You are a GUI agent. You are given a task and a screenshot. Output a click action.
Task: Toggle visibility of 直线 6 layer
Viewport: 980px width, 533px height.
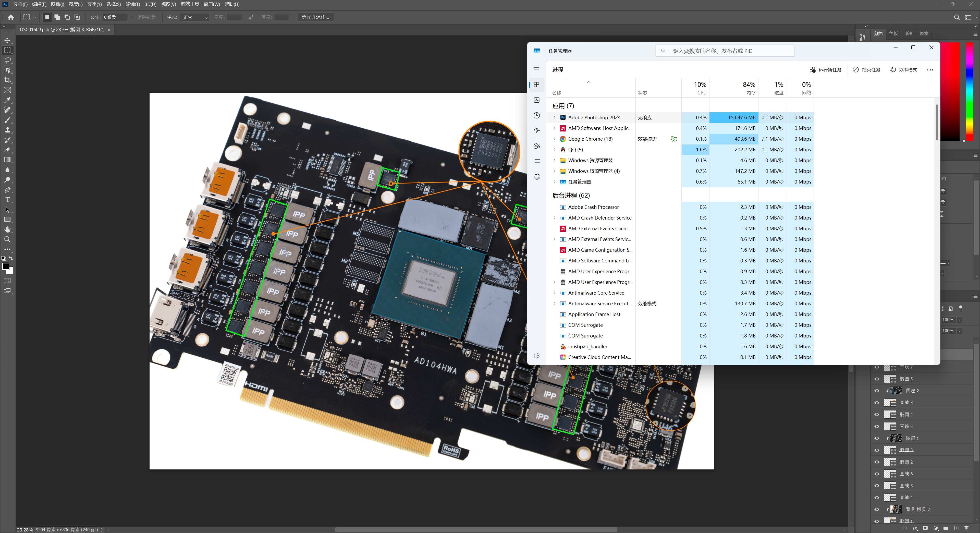pos(877,474)
